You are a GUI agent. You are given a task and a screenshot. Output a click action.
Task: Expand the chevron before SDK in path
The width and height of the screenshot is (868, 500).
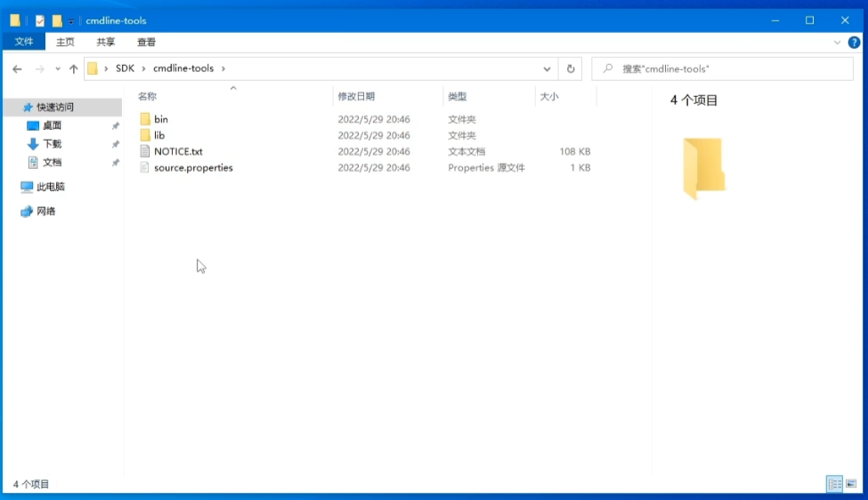pyautogui.click(x=106, y=69)
